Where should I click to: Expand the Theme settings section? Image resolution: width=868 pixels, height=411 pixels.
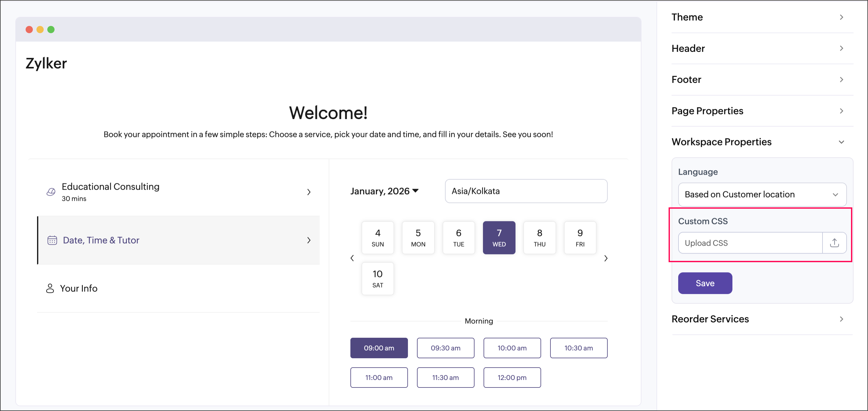pyautogui.click(x=762, y=17)
